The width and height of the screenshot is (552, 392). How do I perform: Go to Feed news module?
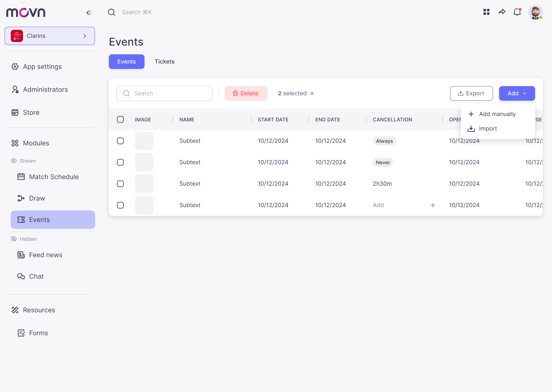(45, 255)
